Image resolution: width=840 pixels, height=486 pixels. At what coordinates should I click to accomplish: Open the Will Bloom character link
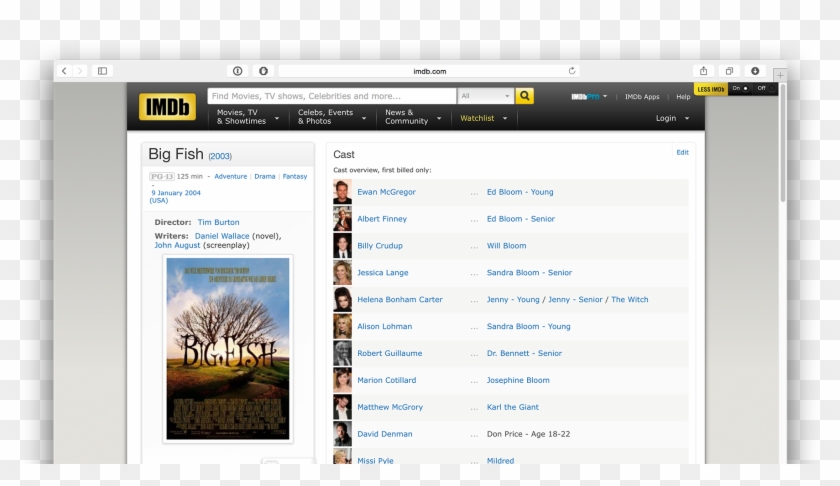coord(506,245)
